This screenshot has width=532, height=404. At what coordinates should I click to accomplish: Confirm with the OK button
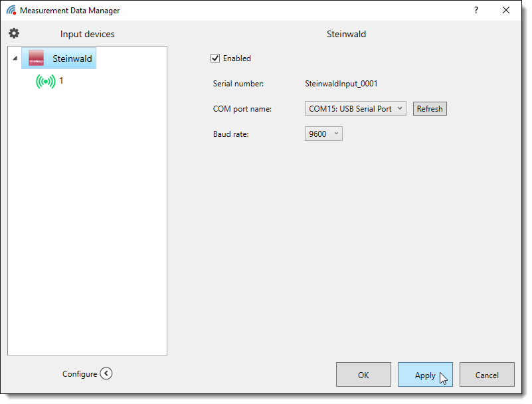363,375
